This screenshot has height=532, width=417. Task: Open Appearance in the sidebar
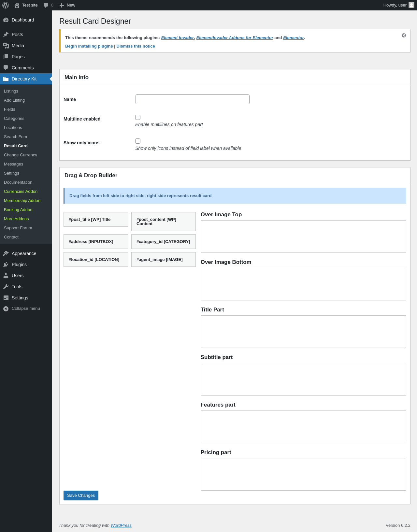click(x=24, y=253)
